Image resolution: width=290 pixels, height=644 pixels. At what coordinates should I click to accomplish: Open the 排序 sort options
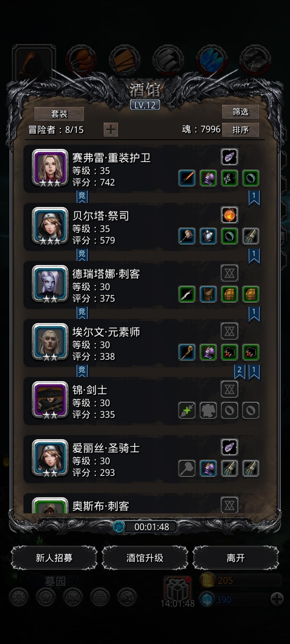tap(240, 130)
